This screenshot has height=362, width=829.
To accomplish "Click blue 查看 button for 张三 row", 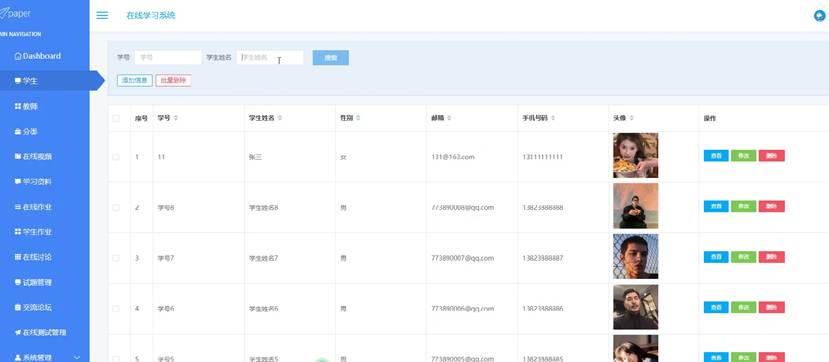I will click(716, 156).
